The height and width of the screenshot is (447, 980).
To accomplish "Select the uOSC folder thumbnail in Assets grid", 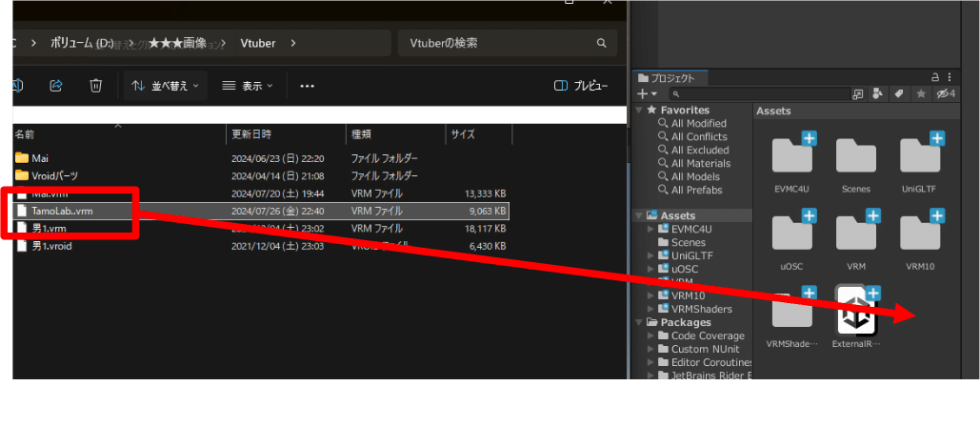I will click(x=791, y=232).
